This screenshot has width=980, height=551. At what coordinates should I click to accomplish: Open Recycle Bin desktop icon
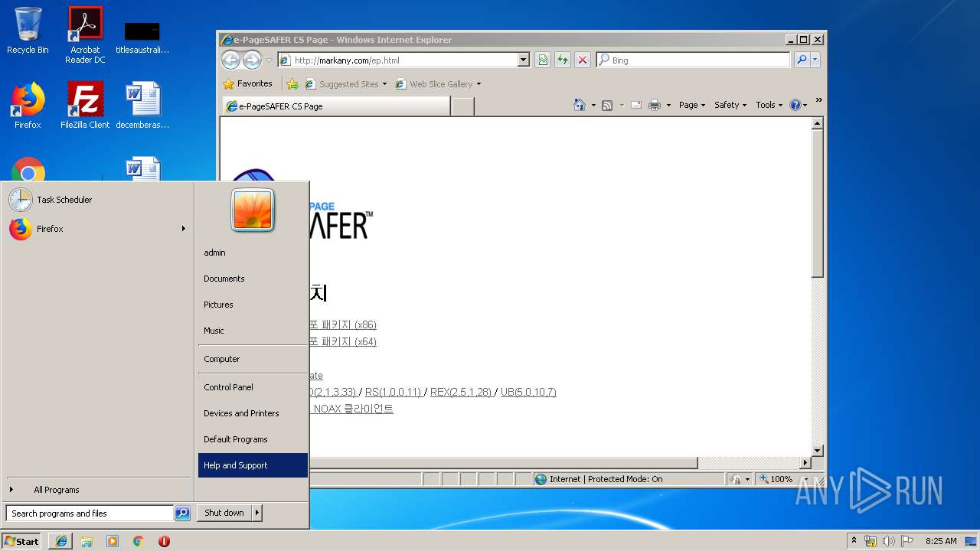28,31
